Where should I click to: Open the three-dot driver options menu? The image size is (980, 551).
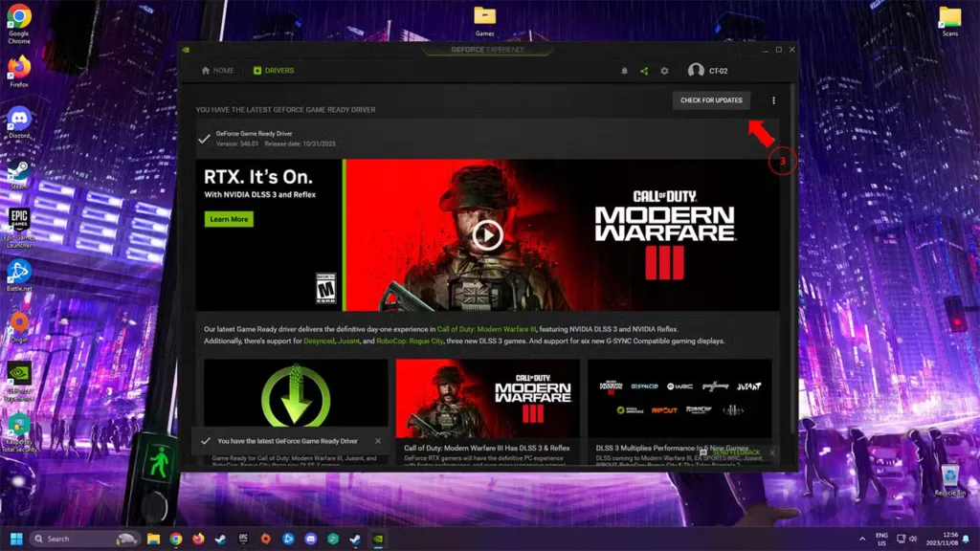point(773,100)
